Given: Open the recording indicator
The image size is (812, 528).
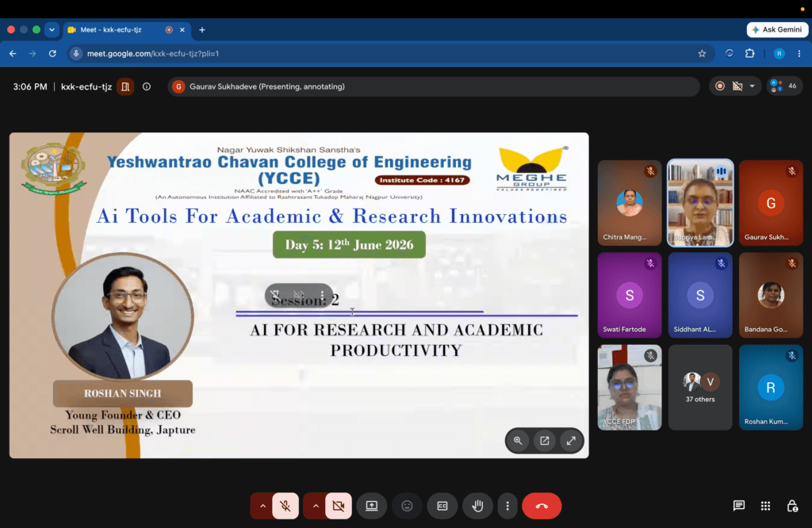Looking at the screenshot, I should [x=720, y=86].
